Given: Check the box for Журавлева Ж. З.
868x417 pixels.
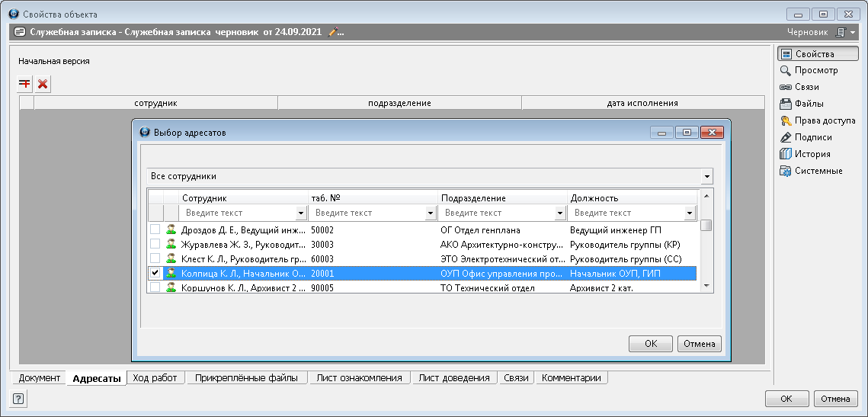Looking at the screenshot, I should coord(155,244).
